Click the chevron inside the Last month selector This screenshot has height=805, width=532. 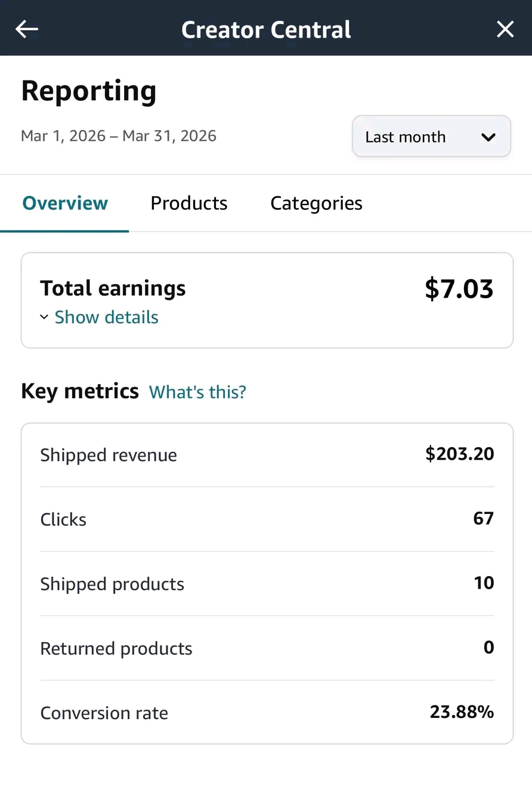pos(488,137)
